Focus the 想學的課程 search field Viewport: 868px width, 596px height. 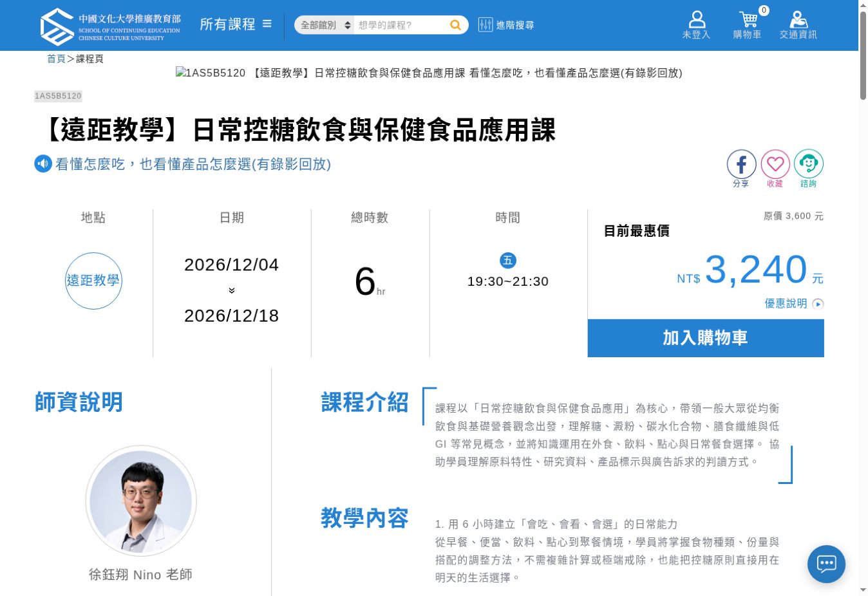399,25
